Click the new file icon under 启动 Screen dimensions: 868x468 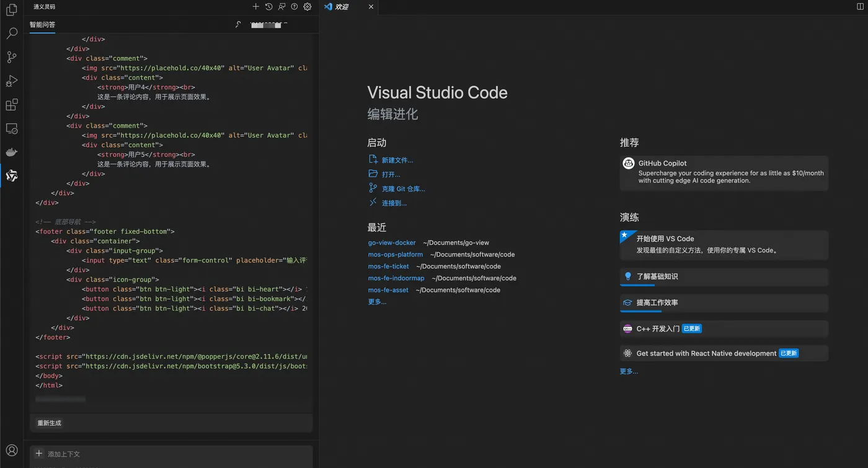[x=373, y=160]
